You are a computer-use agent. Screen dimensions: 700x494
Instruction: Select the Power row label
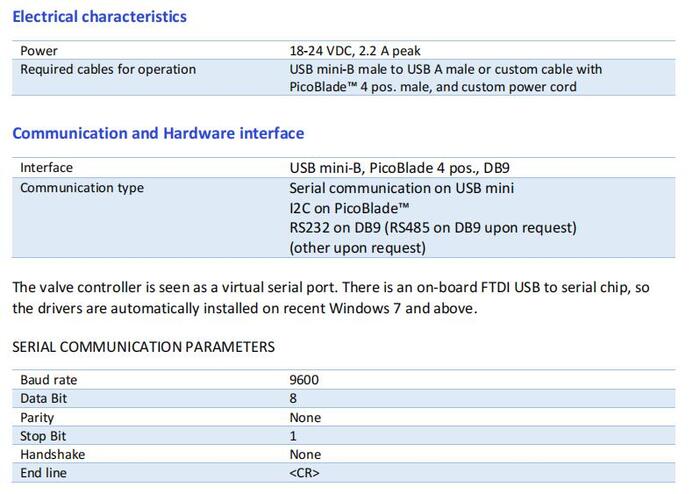click(x=39, y=50)
